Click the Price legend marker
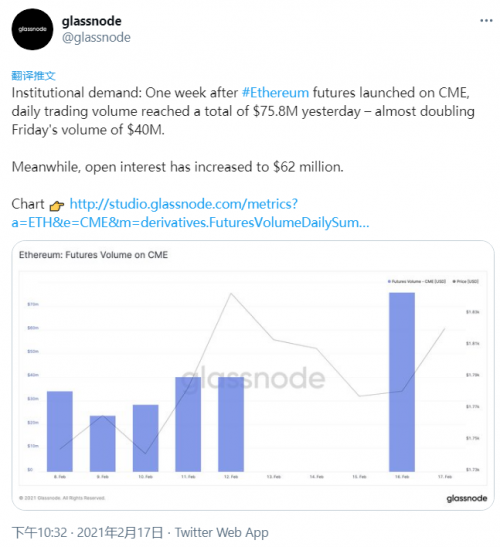Screen dimensions: 500x547 pos(454,281)
